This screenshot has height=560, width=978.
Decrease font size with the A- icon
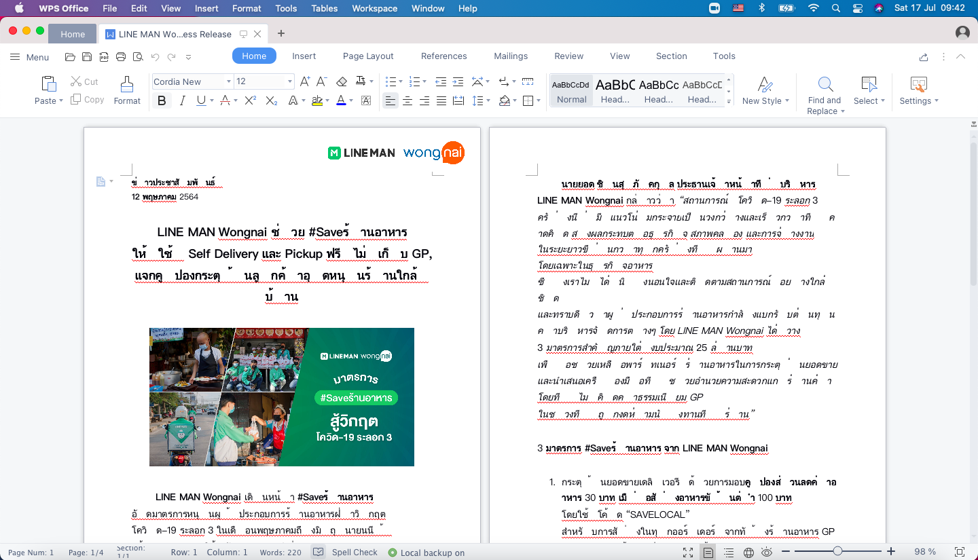click(322, 81)
